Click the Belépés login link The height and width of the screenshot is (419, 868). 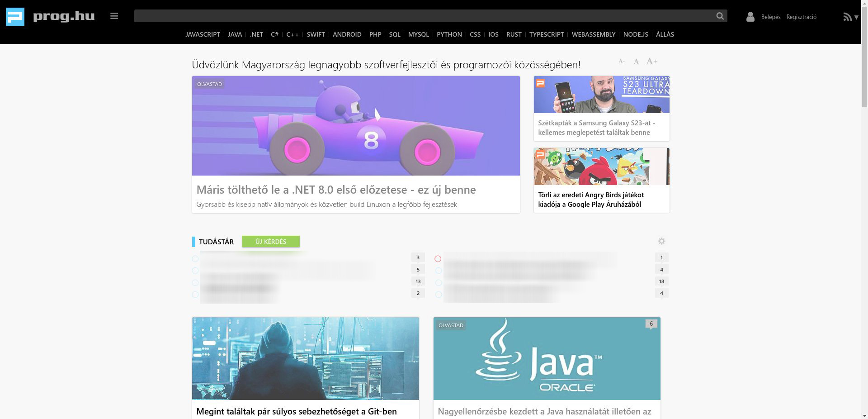click(771, 17)
